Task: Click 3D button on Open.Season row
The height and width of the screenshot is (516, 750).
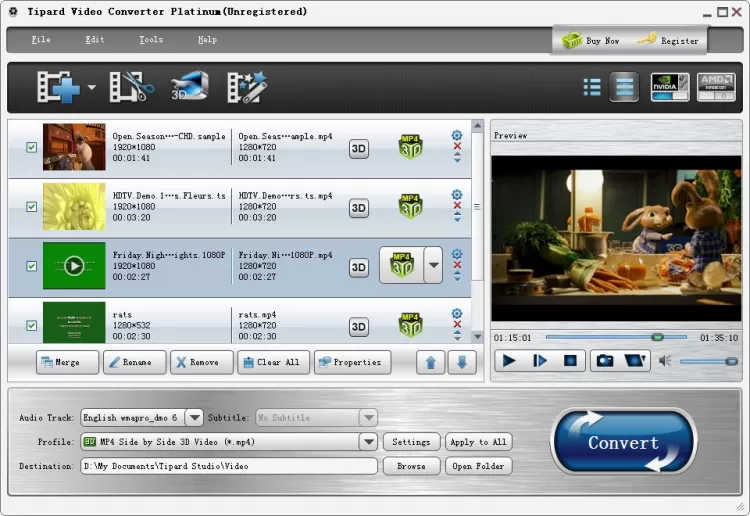Action: point(359,149)
